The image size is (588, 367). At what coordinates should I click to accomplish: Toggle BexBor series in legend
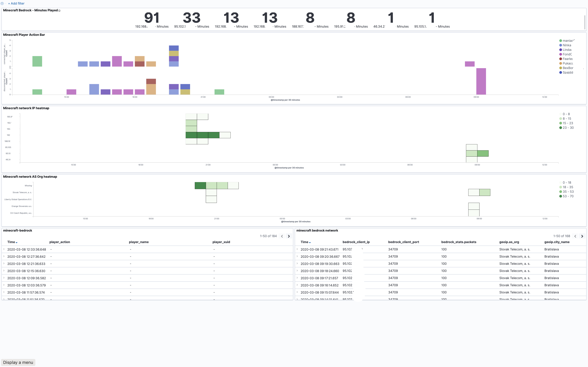coord(568,68)
